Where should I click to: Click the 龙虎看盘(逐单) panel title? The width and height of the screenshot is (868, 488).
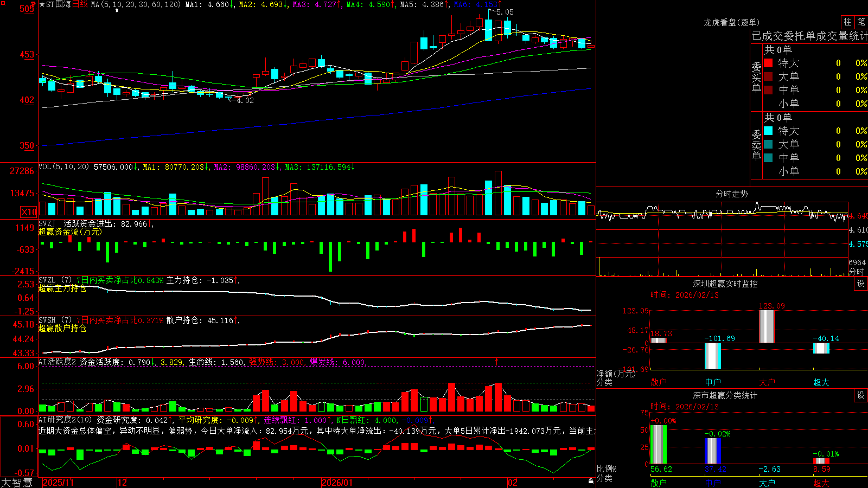[x=731, y=22]
